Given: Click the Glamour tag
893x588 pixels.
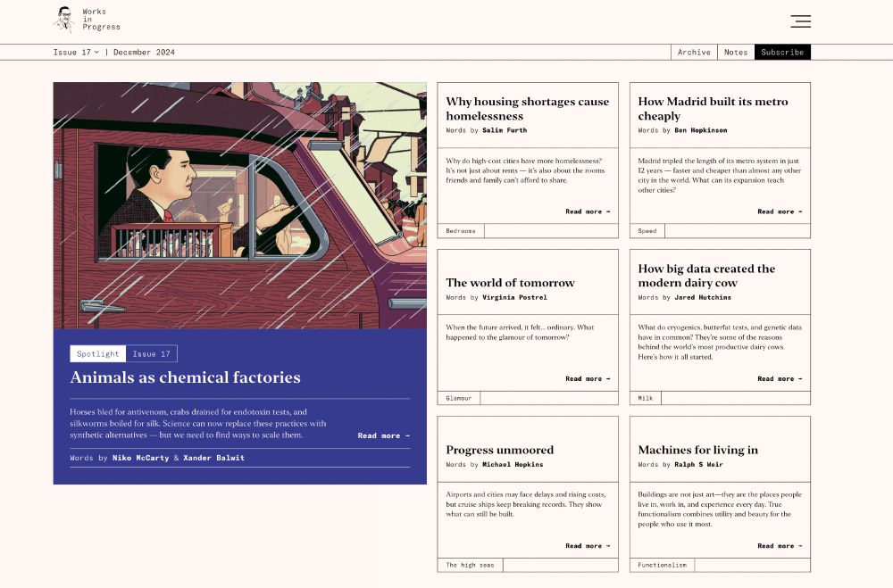Looking at the screenshot, I should click(x=459, y=398).
